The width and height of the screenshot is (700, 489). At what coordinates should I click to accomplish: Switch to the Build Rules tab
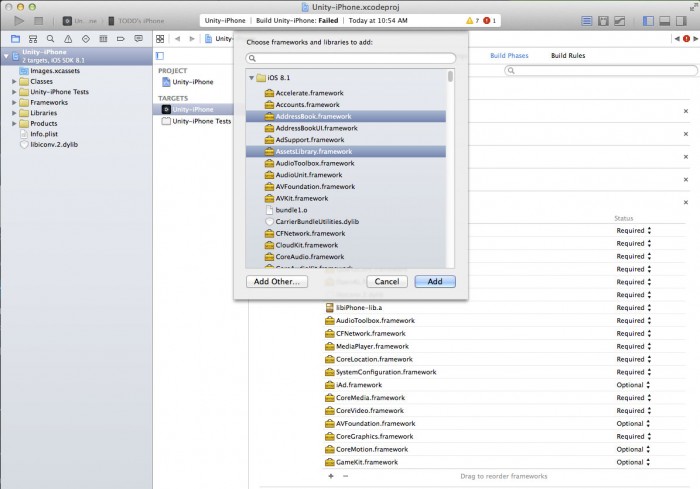click(x=568, y=55)
